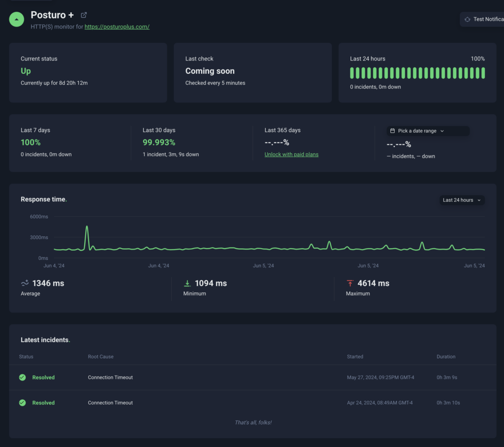Screen dimensions: 504x447
Task: Click the first uptime bar in Last 24 hours
Action: tap(352, 73)
